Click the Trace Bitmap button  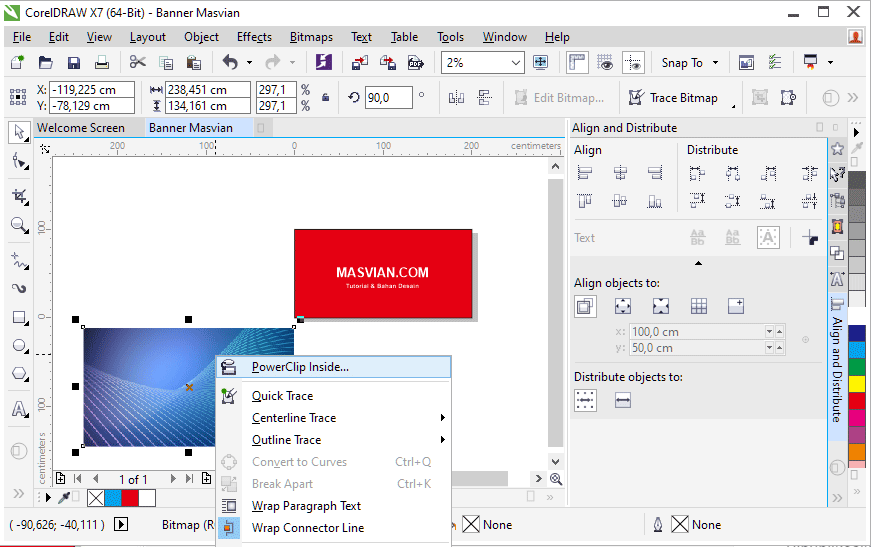pos(673,98)
